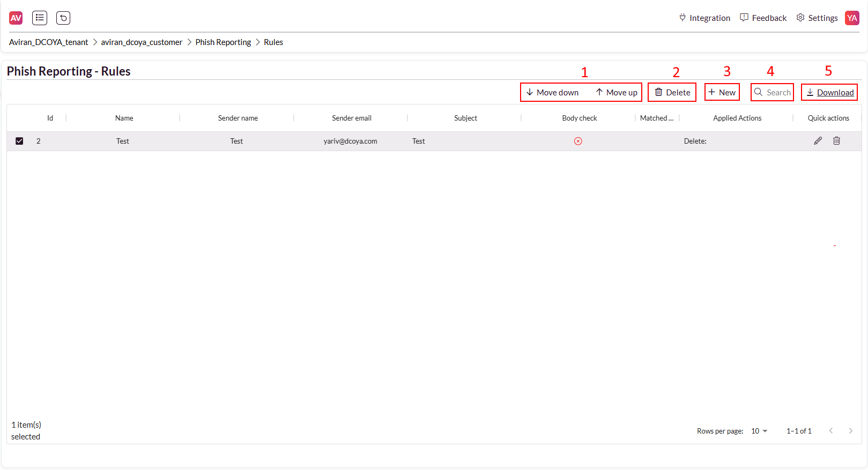868x470 pixels.
Task: Open Integration from the top bar
Action: (704, 18)
